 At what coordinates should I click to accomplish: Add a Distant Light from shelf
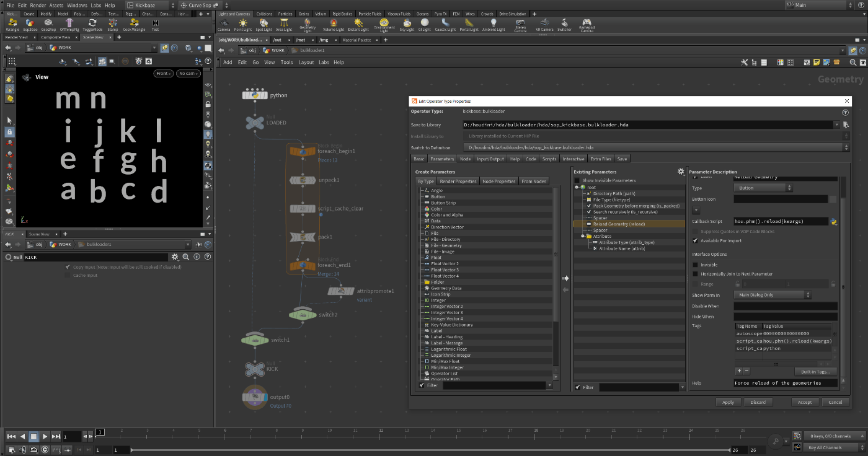pyautogui.click(x=358, y=25)
